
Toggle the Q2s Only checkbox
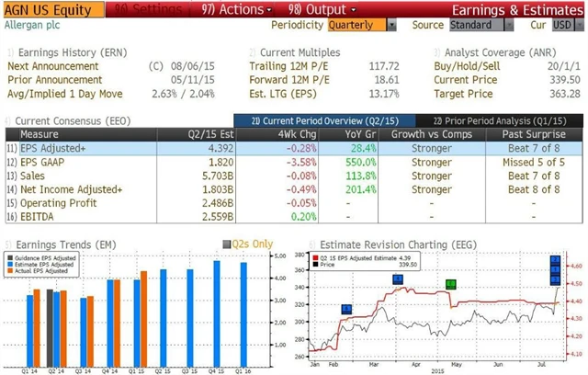coord(226,244)
